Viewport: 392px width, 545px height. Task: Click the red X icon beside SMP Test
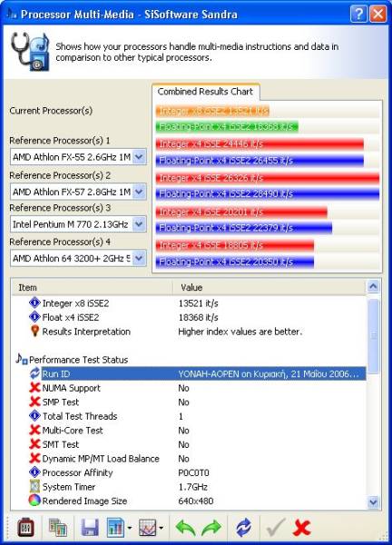coord(34,401)
